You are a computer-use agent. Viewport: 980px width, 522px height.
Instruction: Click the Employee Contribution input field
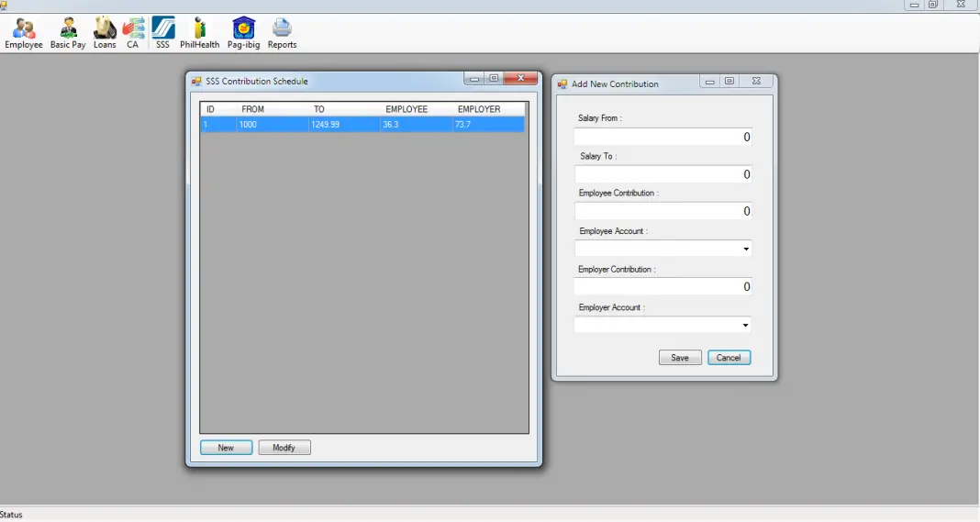coord(663,211)
